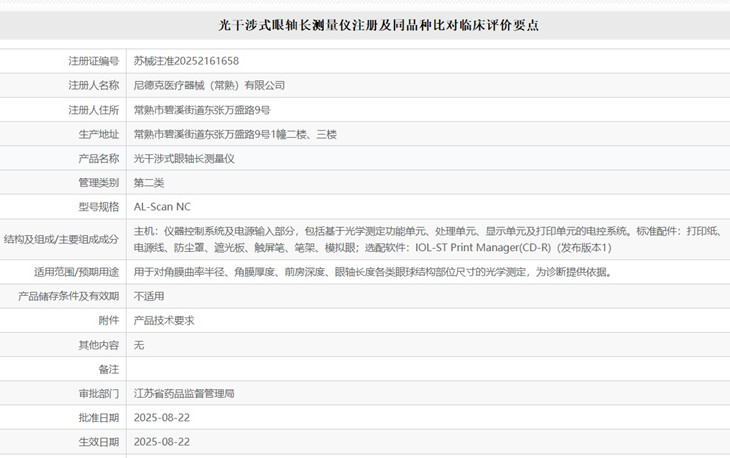Click registrant name 尼德克医疗器械（常熟）有限公司
This screenshot has width=730, height=458.
209,85
